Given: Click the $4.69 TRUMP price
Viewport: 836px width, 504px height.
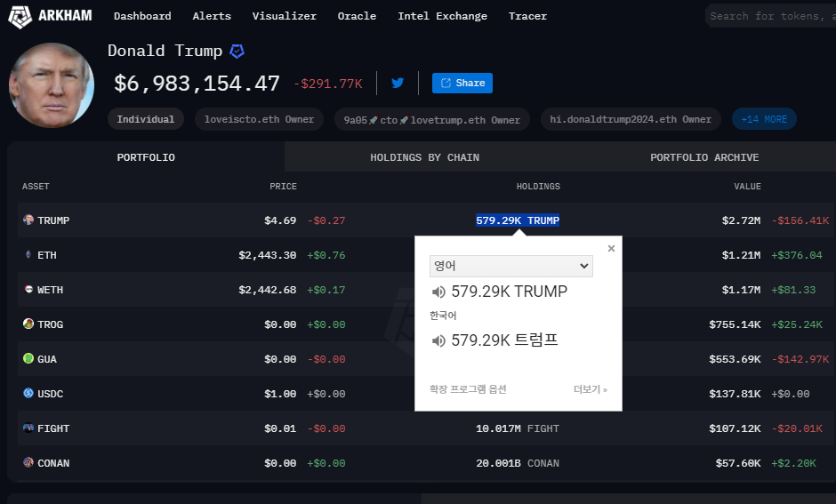Looking at the screenshot, I should pos(280,220).
